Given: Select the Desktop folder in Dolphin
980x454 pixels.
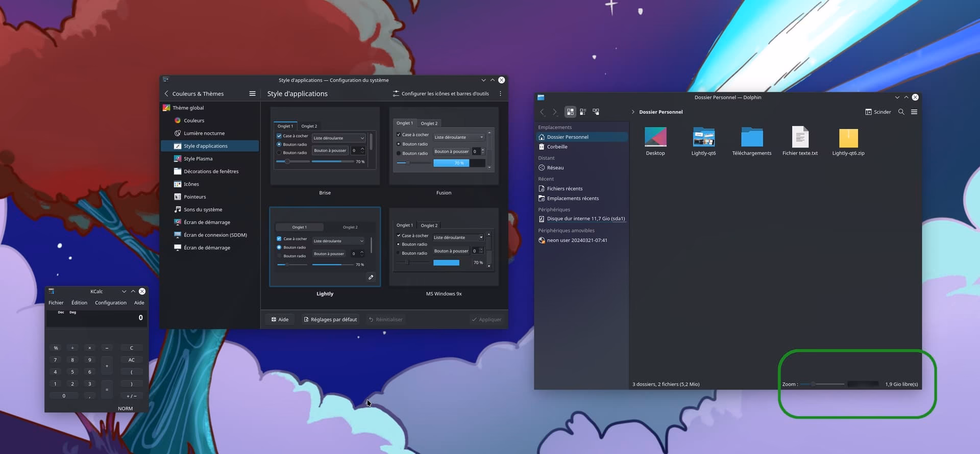Looking at the screenshot, I should (x=655, y=141).
